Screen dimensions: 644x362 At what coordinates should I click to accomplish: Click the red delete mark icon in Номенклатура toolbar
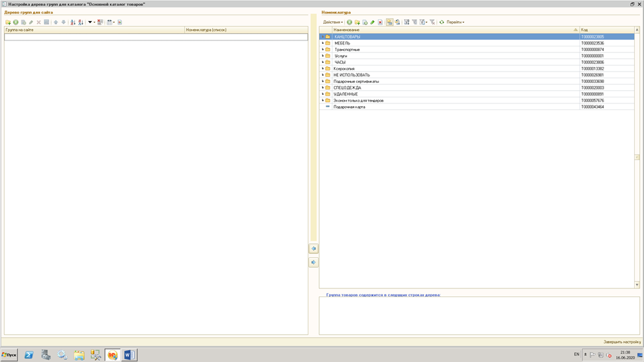pyautogui.click(x=380, y=23)
